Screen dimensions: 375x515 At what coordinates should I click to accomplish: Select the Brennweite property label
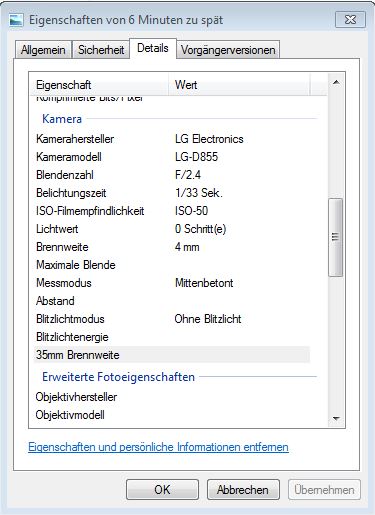(x=62, y=247)
